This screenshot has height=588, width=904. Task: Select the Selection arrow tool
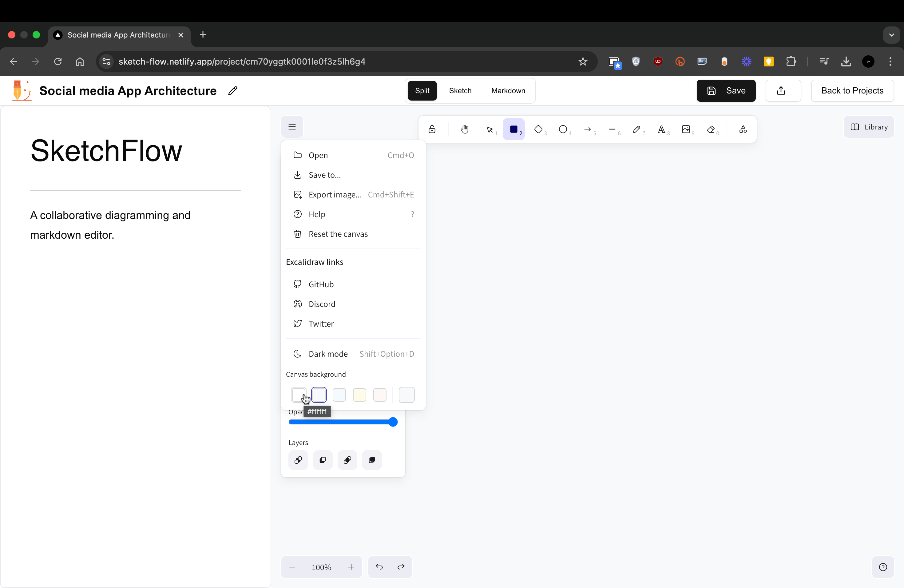coord(490,129)
